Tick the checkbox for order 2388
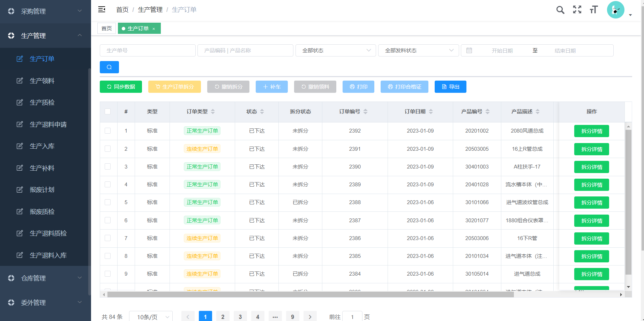This screenshot has width=644, height=321. point(108,202)
